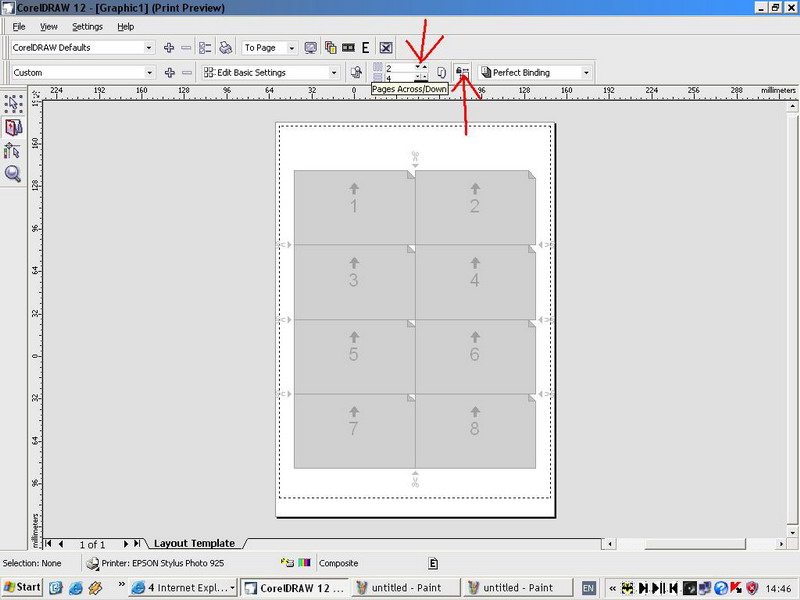
Task: Expand the Edit Basic Settings dropdown
Action: 334,72
